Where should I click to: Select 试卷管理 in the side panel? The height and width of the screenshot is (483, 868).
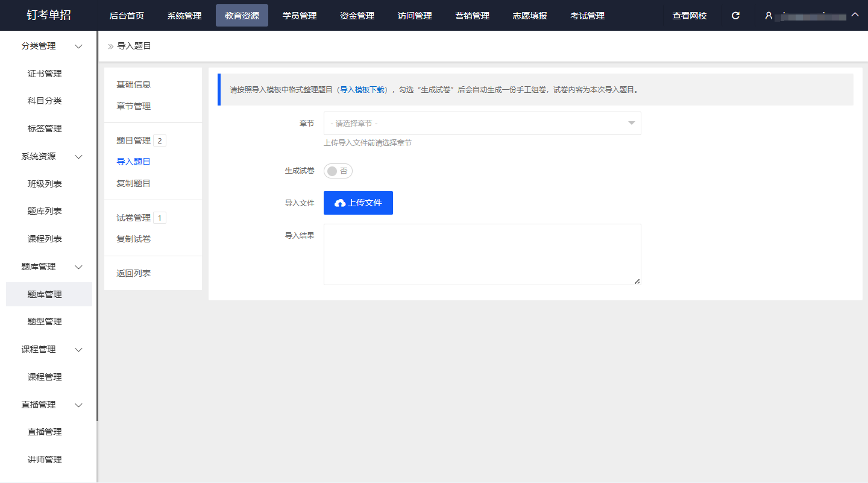[x=133, y=218]
